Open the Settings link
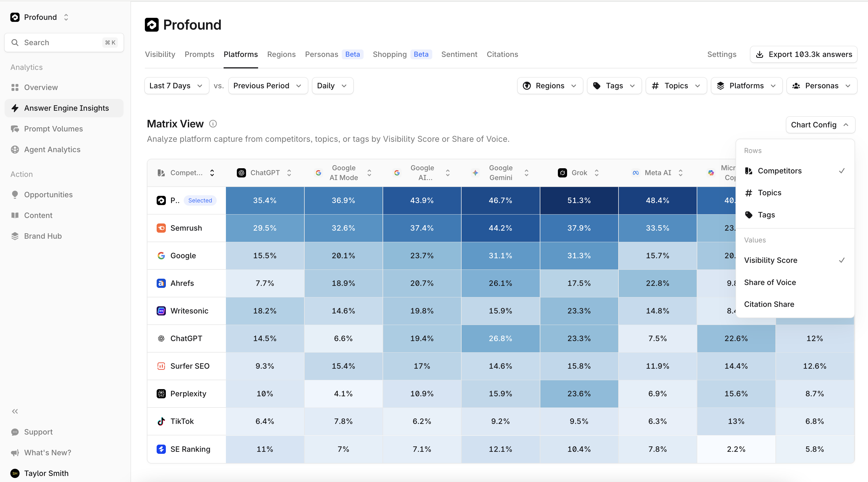 tap(721, 54)
